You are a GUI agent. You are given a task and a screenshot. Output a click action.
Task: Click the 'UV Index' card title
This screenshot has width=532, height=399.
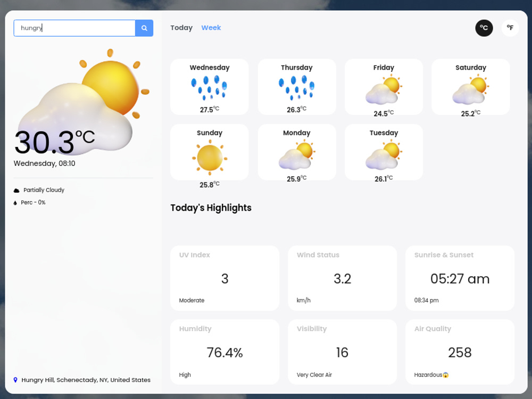pos(194,255)
